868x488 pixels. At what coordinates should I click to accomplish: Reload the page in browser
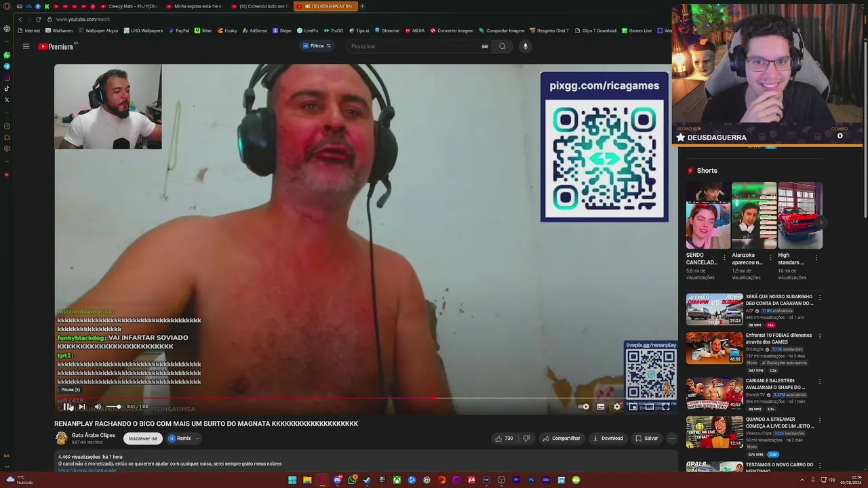pos(38,19)
